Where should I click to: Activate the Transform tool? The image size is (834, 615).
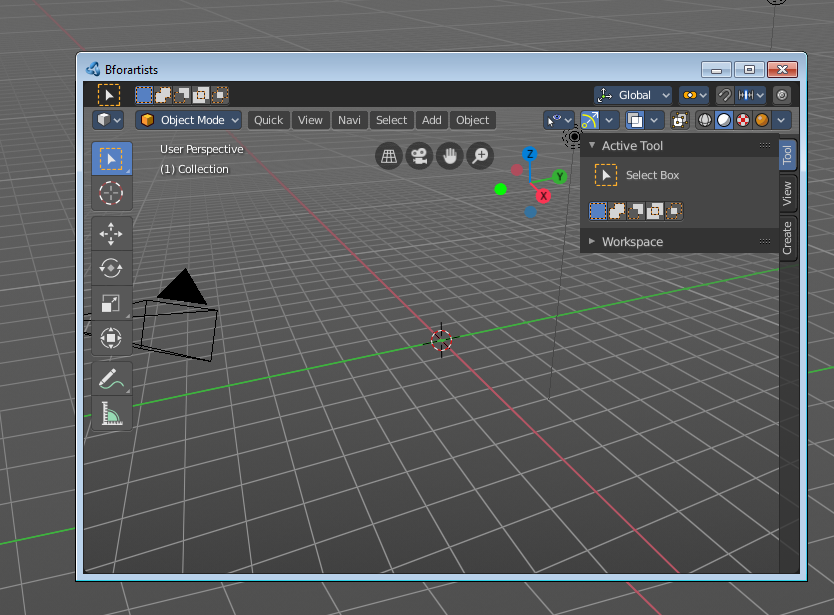[111, 338]
